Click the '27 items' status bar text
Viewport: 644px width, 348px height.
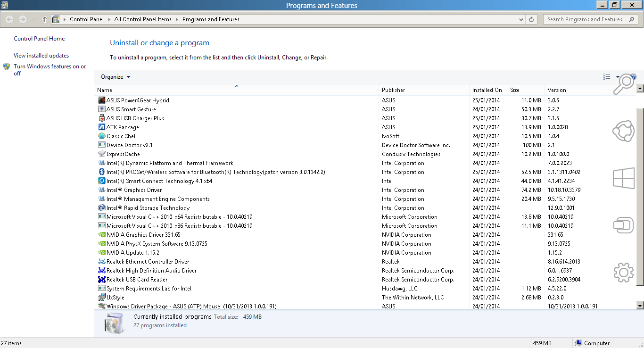click(11, 343)
